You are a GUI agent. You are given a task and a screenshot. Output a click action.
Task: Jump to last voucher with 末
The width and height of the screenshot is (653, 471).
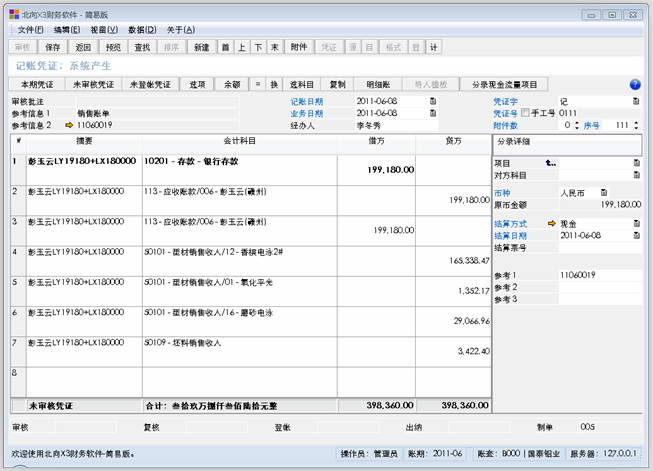(x=274, y=47)
